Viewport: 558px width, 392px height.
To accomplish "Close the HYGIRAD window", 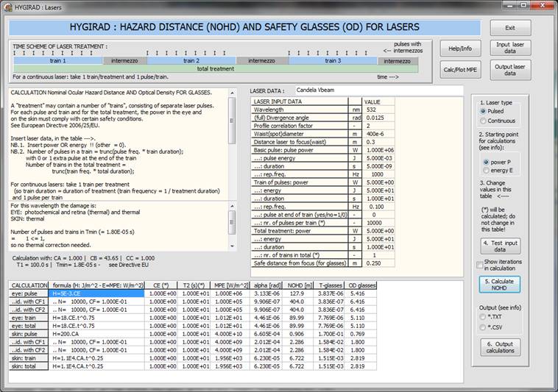I will coord(542,5).
